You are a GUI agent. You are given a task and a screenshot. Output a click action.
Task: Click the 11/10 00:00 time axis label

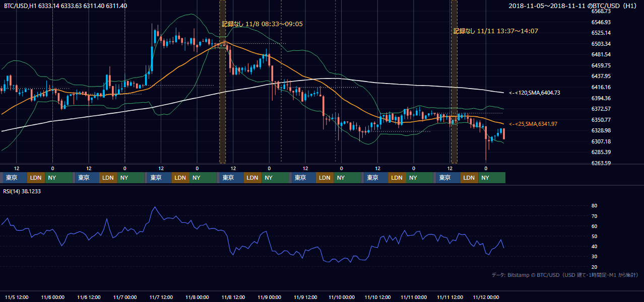coord(341,297)
